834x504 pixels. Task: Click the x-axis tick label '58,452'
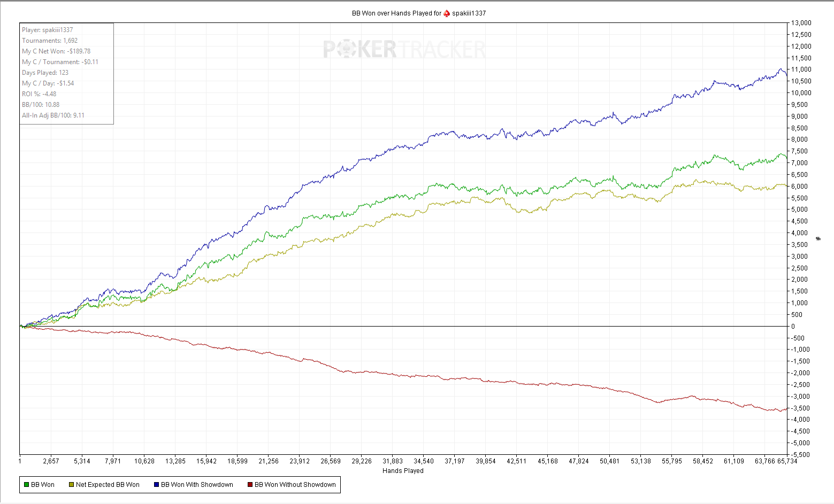click(x=703, y=461)
